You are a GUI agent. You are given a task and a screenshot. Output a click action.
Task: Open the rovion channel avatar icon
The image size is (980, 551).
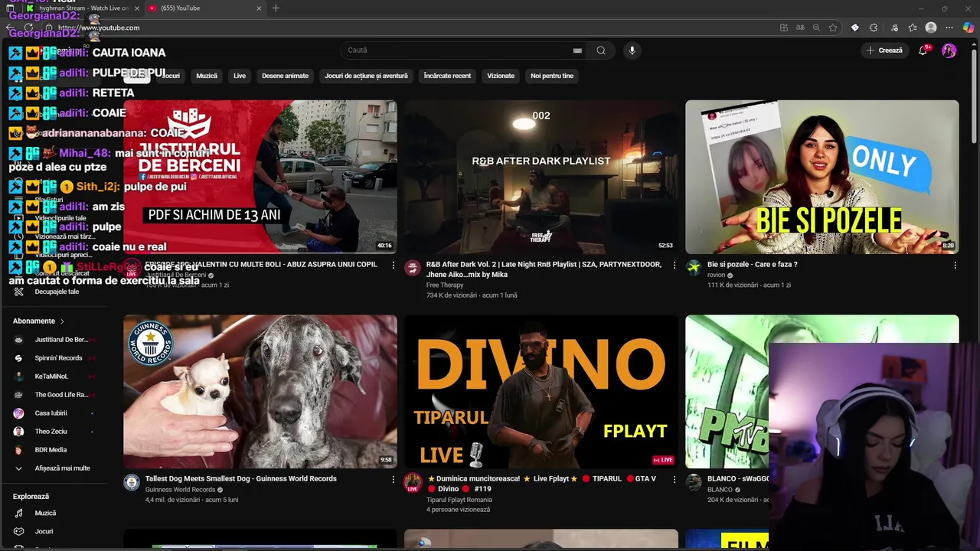pyautogui.click(x=694, y=268)
